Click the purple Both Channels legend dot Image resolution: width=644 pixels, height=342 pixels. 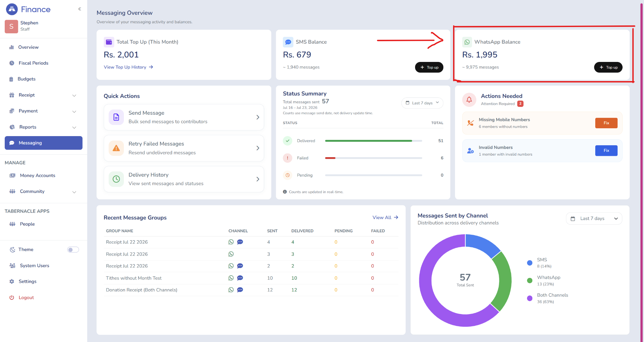point(530,298)
